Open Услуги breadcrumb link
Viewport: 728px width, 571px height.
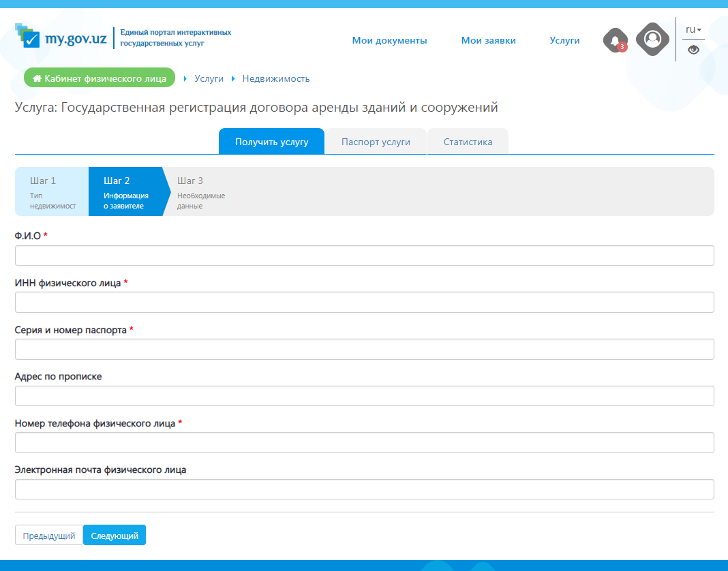209,78
